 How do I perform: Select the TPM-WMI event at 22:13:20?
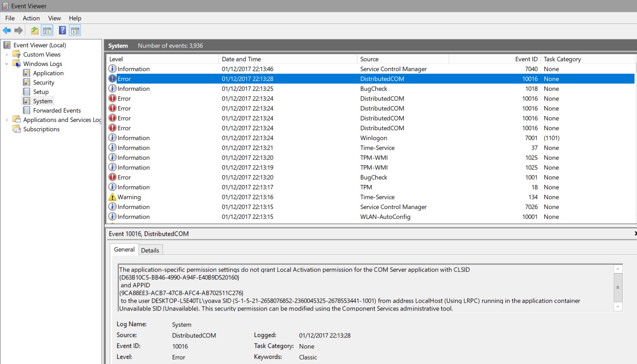coord(370,158)
